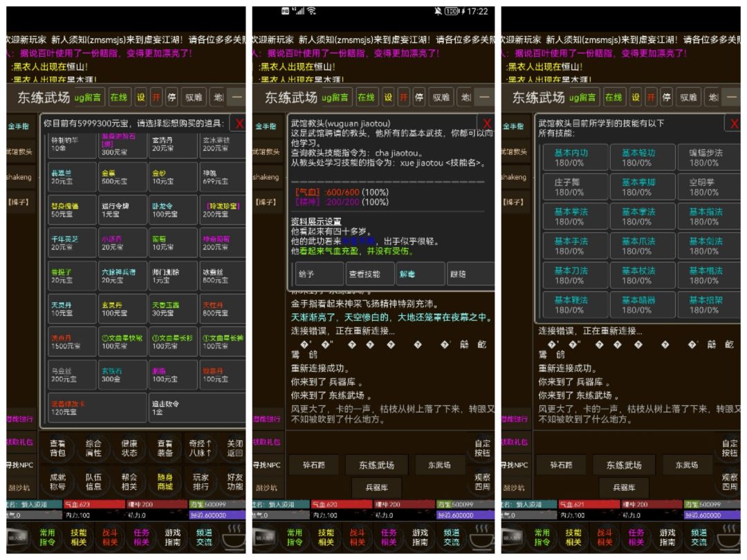
Task: Open 查看背包 round button in the shop screenshot
Action: point(57,448)
